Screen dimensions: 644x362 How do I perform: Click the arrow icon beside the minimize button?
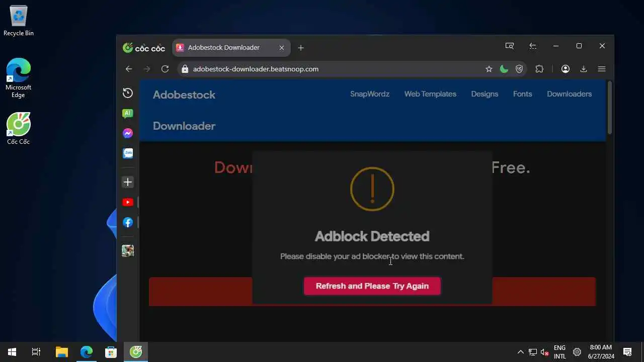click(533, 46)
